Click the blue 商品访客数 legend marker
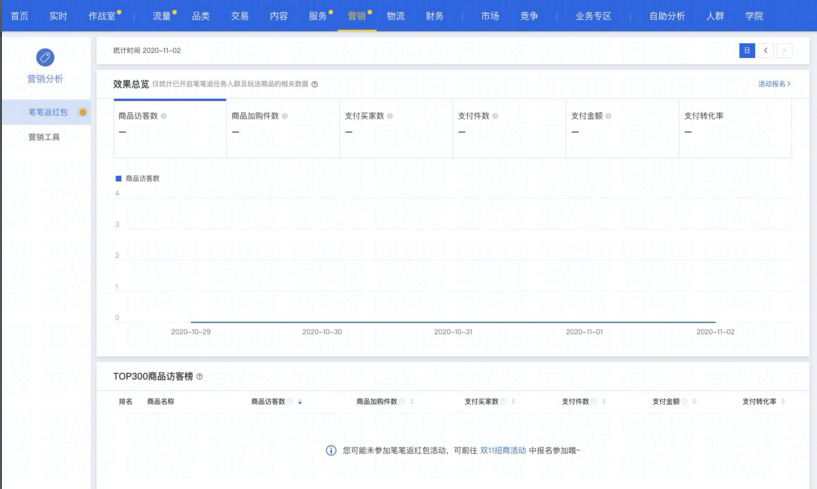The image size is (817, 489). coord(118,178)
